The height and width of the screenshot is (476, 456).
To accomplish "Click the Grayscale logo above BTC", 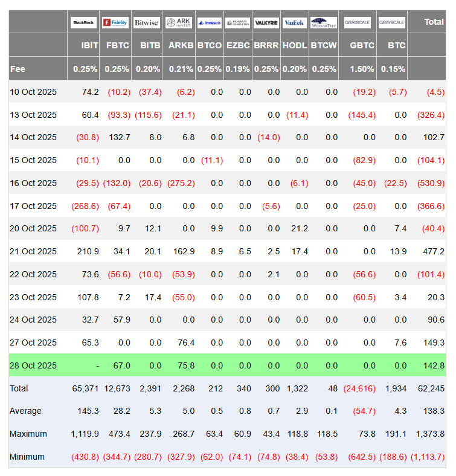I will coord(391,22).
